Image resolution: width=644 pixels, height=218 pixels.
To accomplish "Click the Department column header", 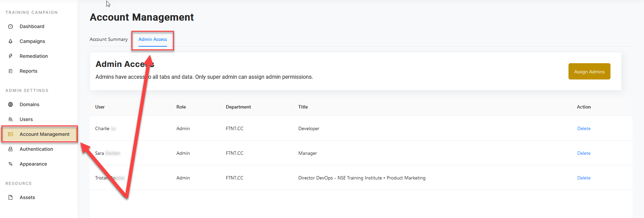I will [x=238, y=107].
